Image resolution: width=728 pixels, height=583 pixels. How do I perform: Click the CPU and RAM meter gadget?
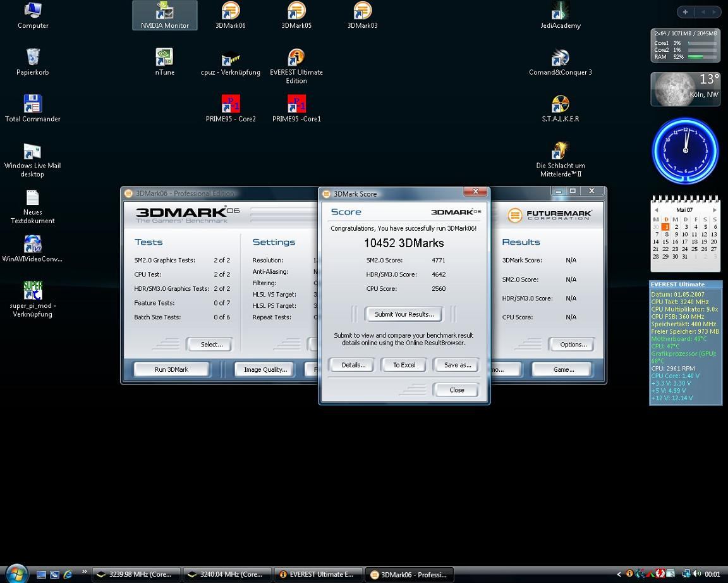[685, 45]
